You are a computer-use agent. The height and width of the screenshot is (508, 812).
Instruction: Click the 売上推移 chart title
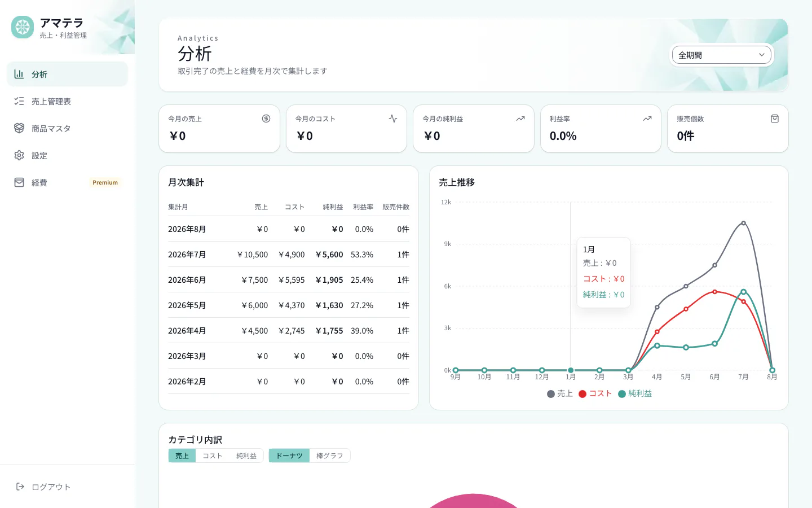(x=457, y=182)
